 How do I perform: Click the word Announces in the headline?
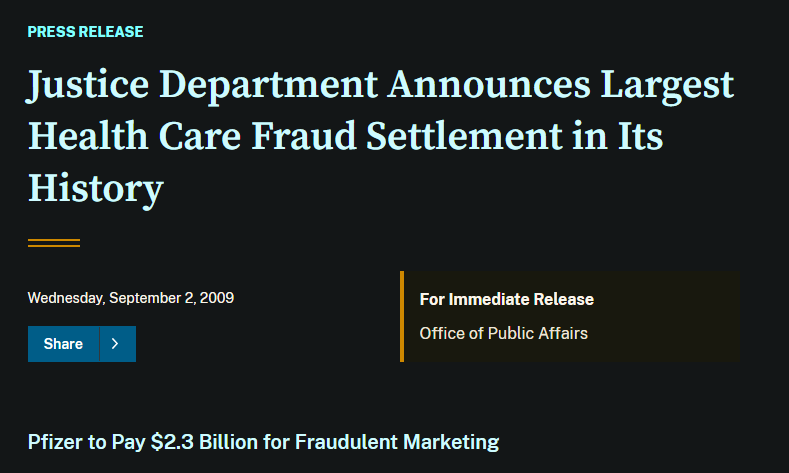[x=488, y=87]
